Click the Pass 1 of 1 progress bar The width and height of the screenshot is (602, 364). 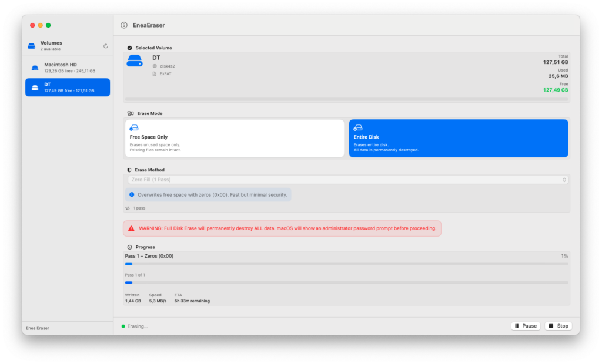click(x=346, y=282)
